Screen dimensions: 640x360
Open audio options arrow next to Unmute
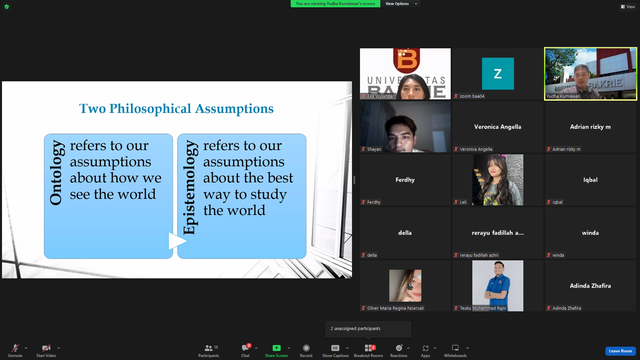(26, 348)
